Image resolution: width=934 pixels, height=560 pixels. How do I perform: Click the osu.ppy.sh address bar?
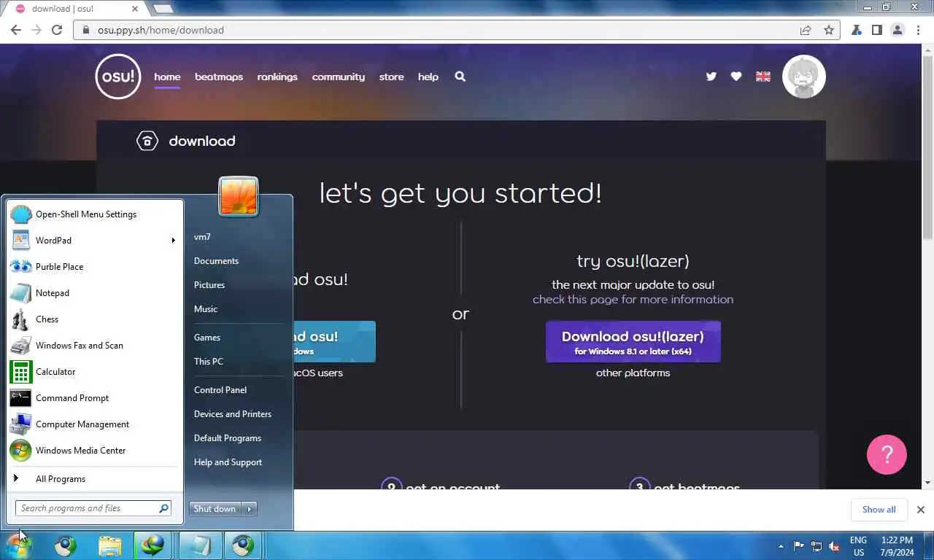coord(457,30)
